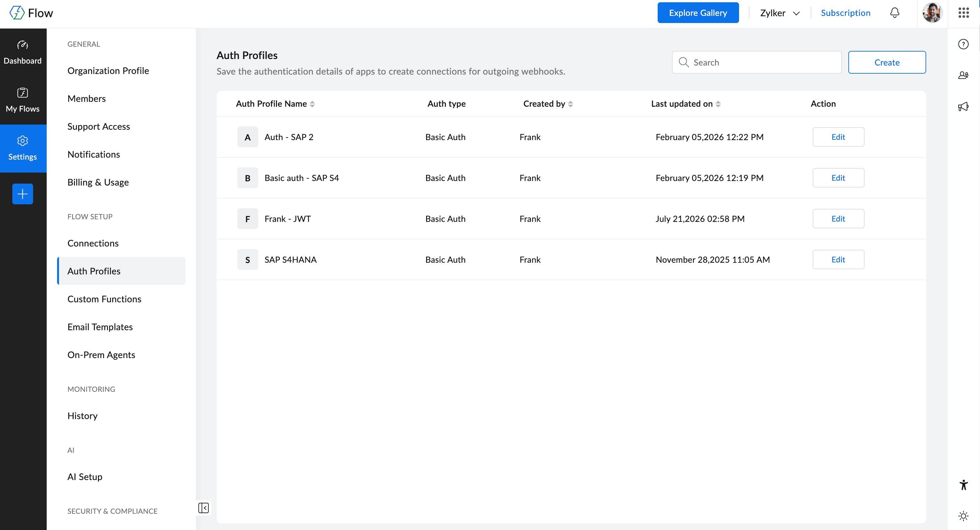Click the letter S avatar of SAP S4HANA

coord(248,259)
